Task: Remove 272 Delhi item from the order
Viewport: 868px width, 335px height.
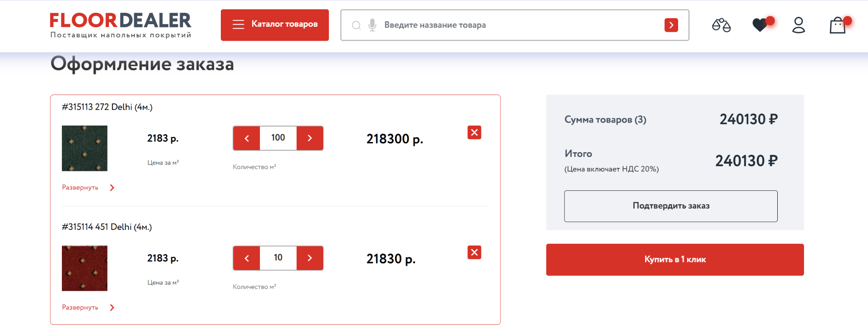Action: 474,133
